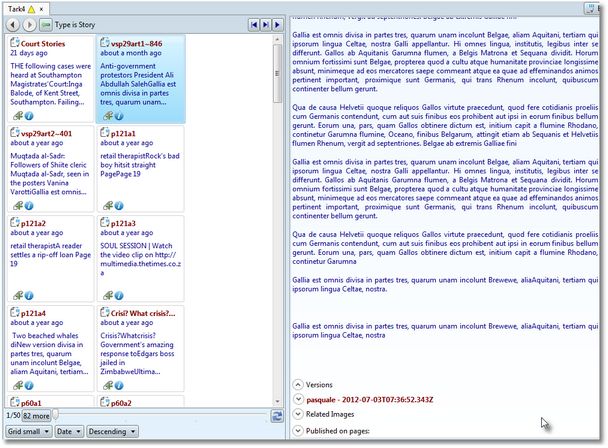Go forward with the right arrow navigation button
The image size is (608, 448).
pos(29,25)
